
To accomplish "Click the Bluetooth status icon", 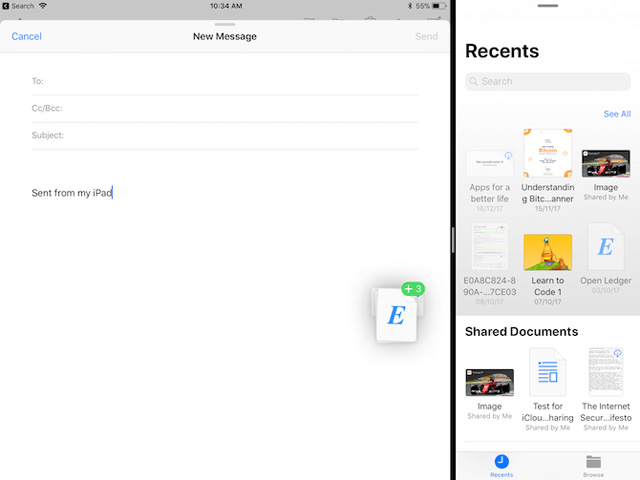I will (x=410, y=6).
